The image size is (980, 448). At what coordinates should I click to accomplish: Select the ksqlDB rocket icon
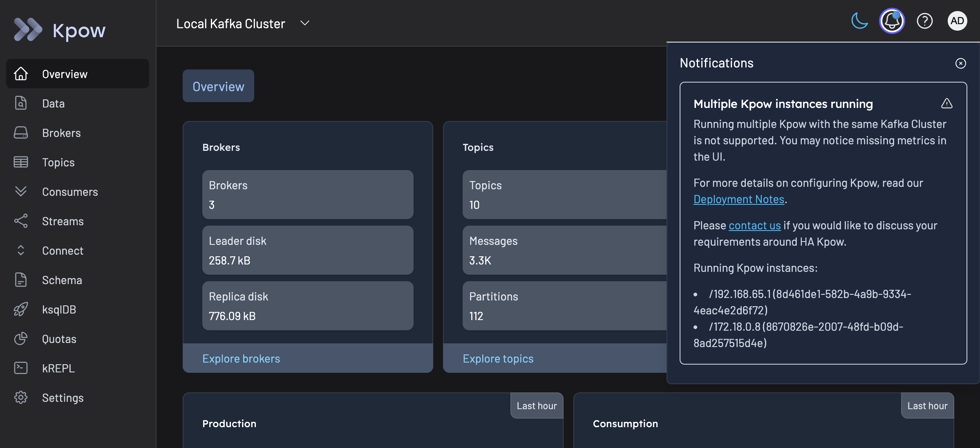21,309
